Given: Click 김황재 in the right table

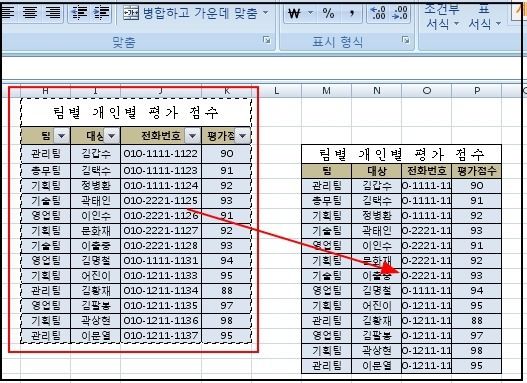Looking at the screenshot, I should pos(376,321).
